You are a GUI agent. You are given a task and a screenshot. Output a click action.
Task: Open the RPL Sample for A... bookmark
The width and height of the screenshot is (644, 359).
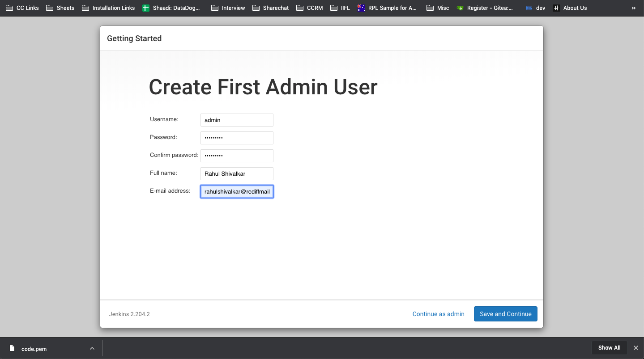[x=387, y=8]
